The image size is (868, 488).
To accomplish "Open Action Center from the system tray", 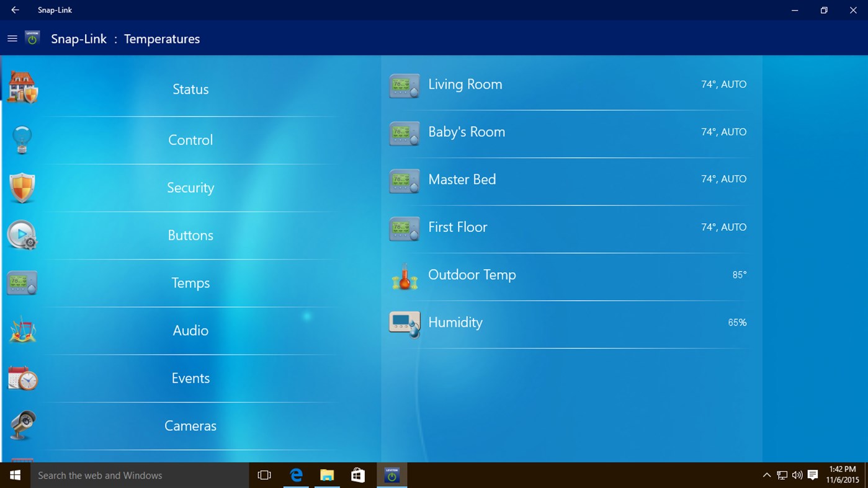I will 813,475.
